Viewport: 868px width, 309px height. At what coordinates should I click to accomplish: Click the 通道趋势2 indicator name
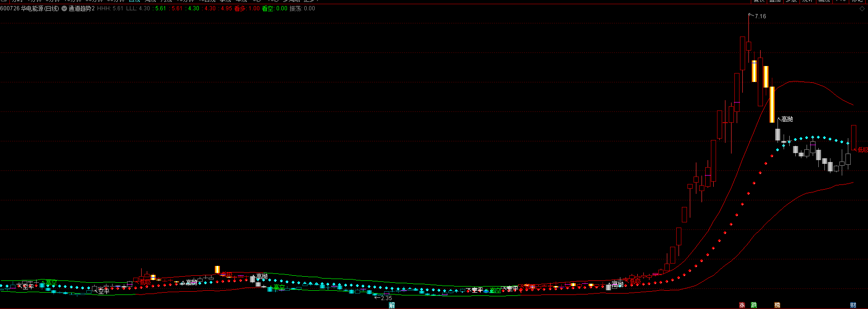(82, 8)
